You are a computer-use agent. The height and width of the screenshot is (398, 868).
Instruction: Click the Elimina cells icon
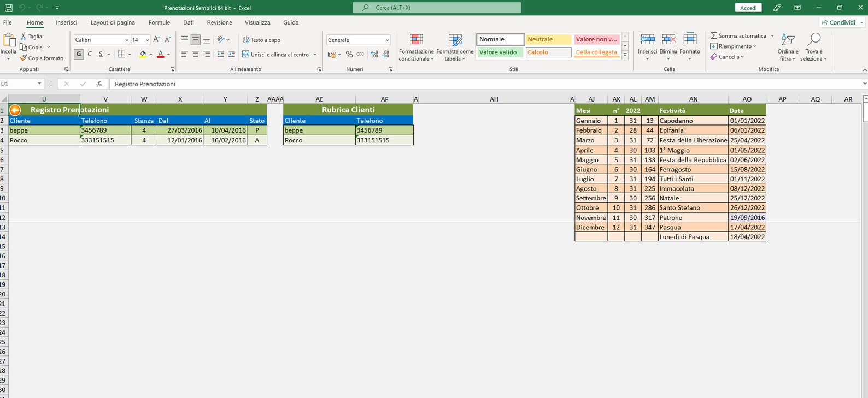point(668,40)
